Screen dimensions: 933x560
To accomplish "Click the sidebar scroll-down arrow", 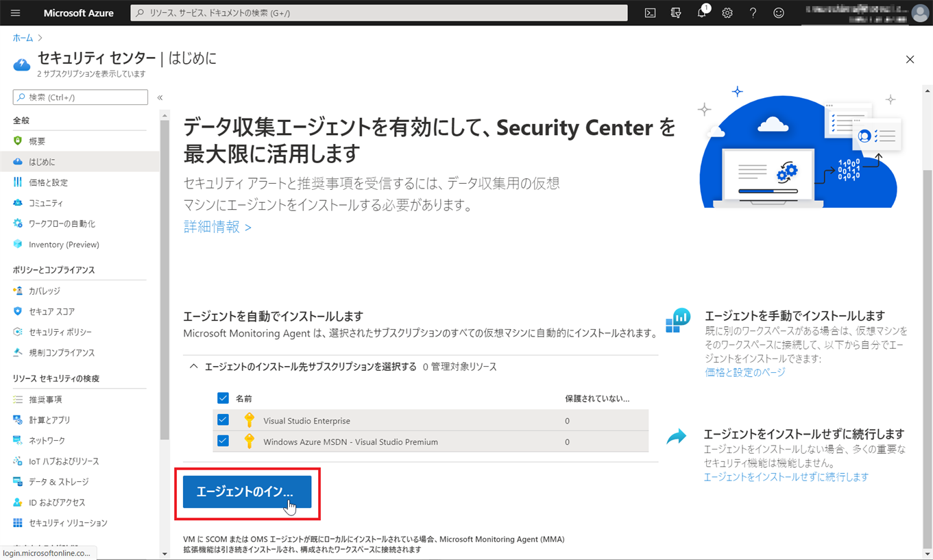I will tap(165, 553).
